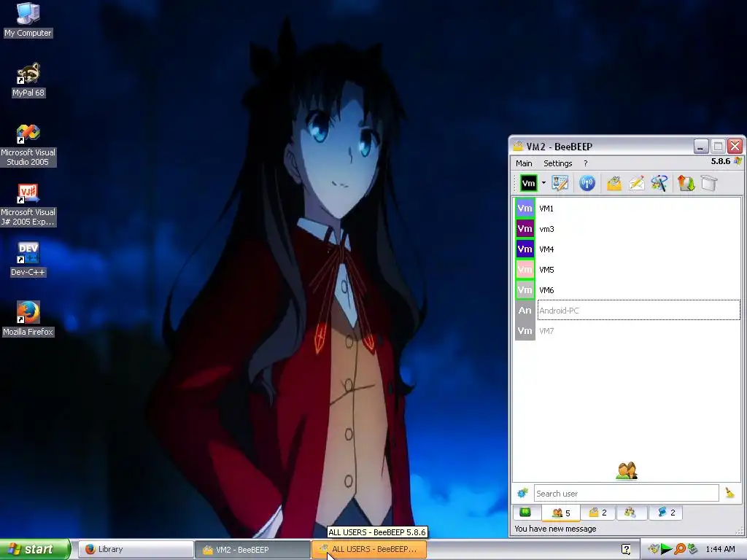Select user VM1 in the list

[628, 208]
